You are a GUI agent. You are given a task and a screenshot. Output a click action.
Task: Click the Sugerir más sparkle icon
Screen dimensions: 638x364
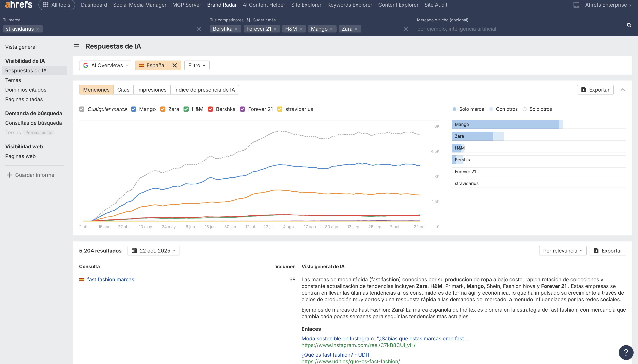[249, 20]
